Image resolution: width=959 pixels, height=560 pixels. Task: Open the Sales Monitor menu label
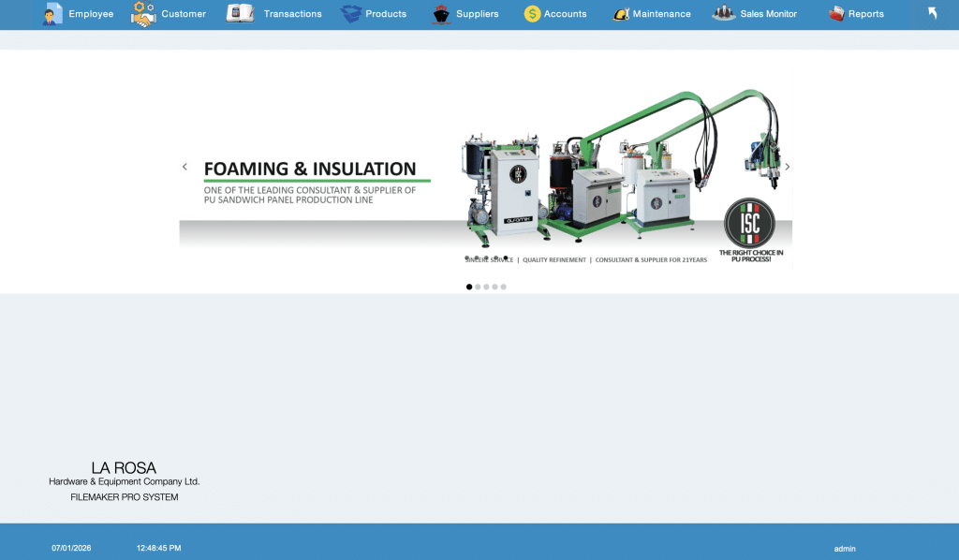(768, 14)
